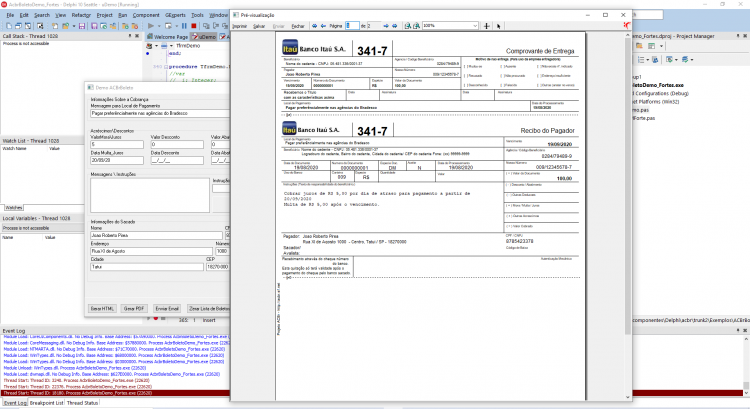750x409 pixels.
Task: Expand the TfrmDemo class dropdown in editor
Action: pos(171,46)
